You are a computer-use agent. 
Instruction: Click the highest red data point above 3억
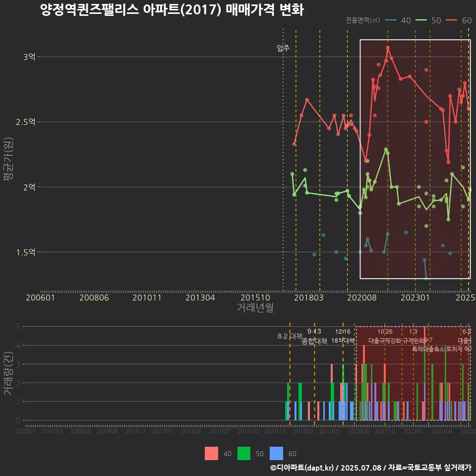tap(388, 48)
